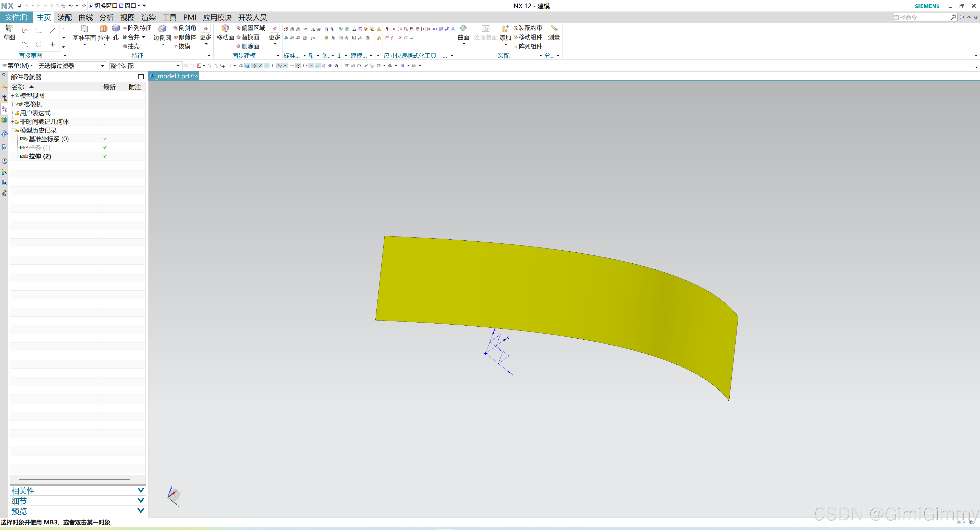Toggle the 样条 (1) feature checkbox
Screen dimensions: 980x530
coord(22,148)
